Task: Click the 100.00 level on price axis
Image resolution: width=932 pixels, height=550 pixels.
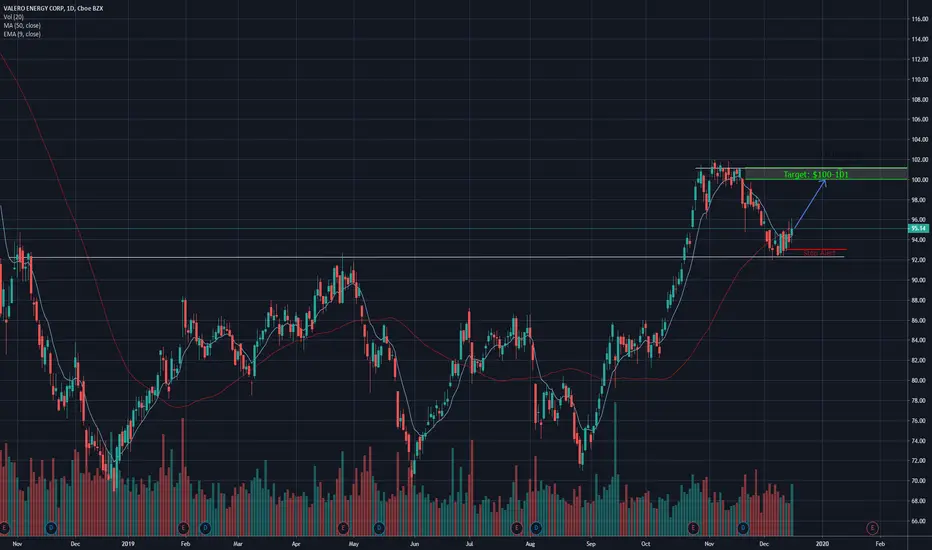Action: (920, 180)
